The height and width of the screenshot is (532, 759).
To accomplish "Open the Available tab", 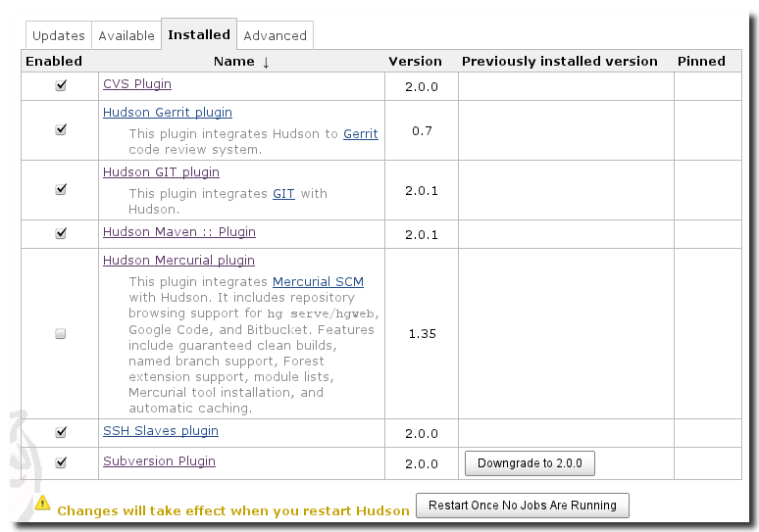I will tap(126, 35).
